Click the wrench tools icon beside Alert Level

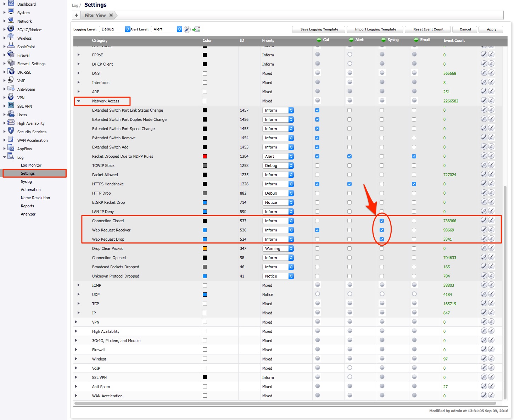[x=187, y=29]
